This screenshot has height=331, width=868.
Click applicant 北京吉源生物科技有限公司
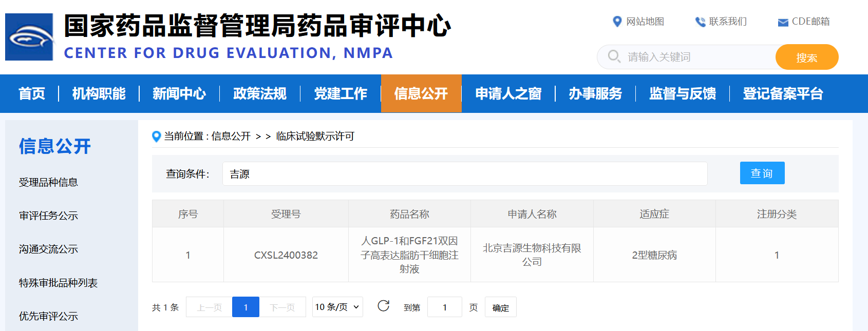click(x=532, y=255)
